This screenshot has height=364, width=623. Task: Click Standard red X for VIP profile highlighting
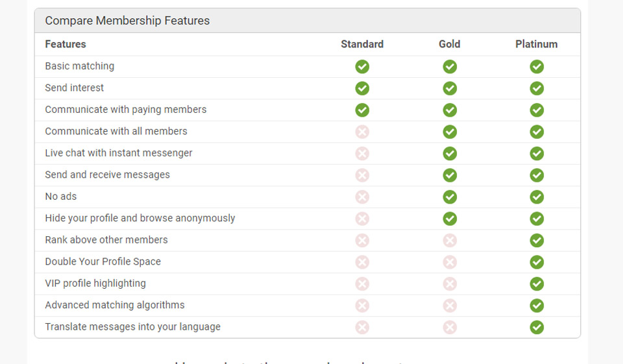pyautogui.click(x=362, y=284)
